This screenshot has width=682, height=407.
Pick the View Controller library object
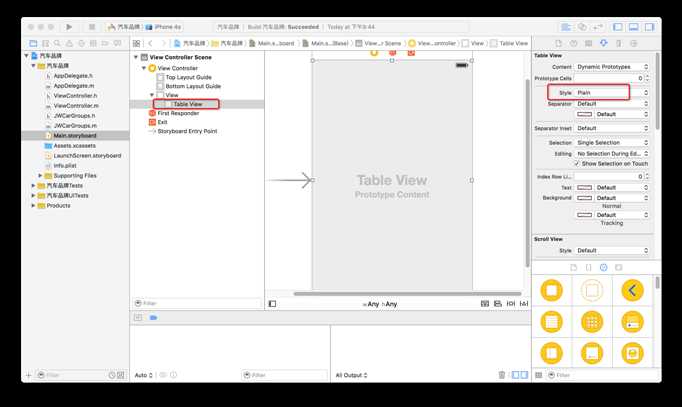[x=551, y=290]
